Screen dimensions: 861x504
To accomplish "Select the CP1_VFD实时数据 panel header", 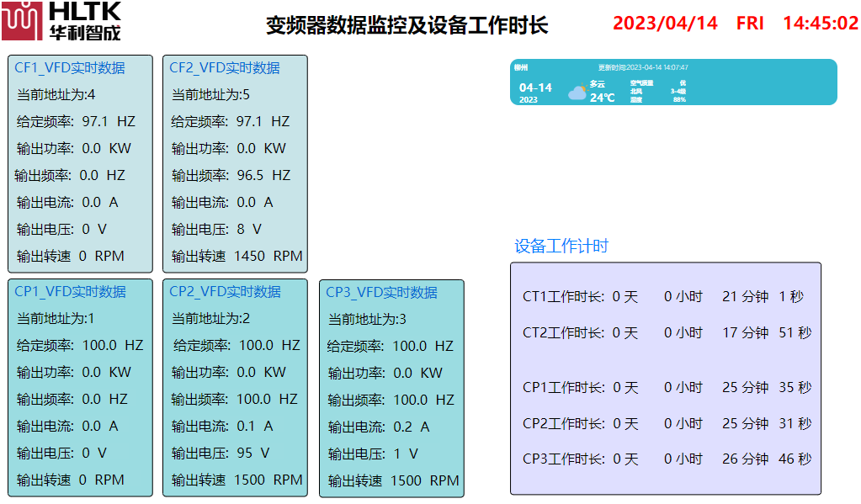I will pyautogui.click(x=70, y=292).
